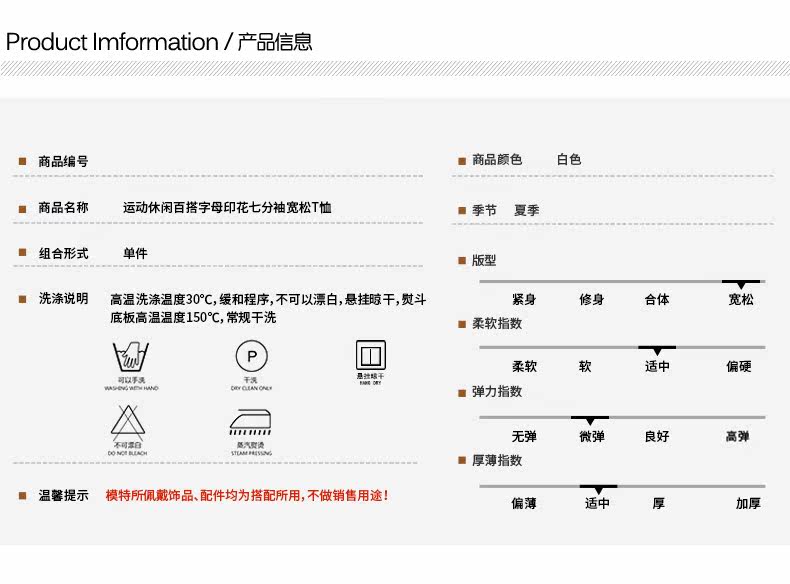790x584 pixels.
Task: Click the Product Imformation heading
Action: coord(159,42)
